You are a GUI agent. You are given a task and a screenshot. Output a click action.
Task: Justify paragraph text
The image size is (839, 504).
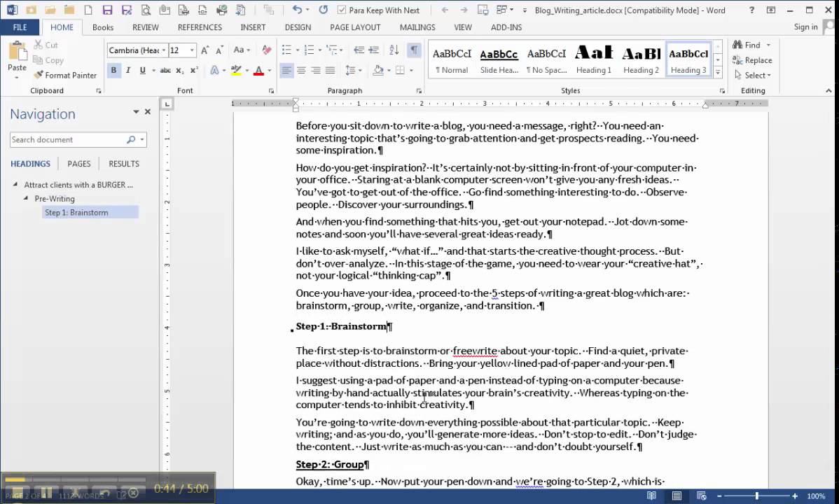pos(330,70)
